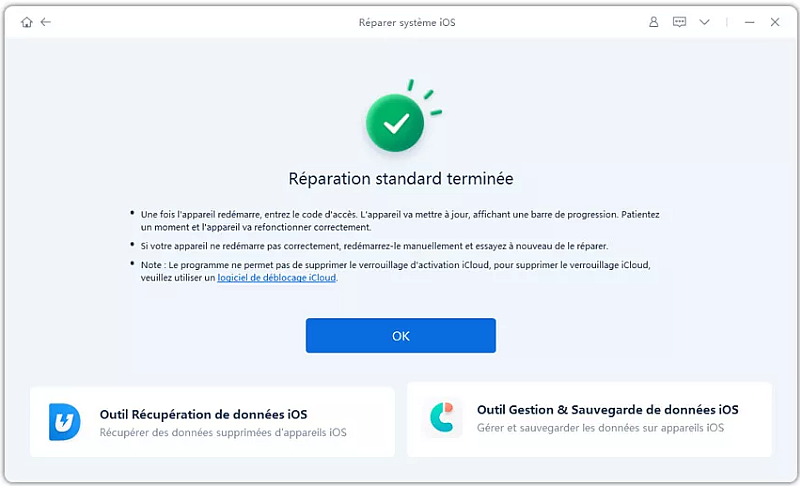This screenshot has height=486, width=800.
Task: Expand the title bar dropdown menu chevron
Action: click(704, 22)
